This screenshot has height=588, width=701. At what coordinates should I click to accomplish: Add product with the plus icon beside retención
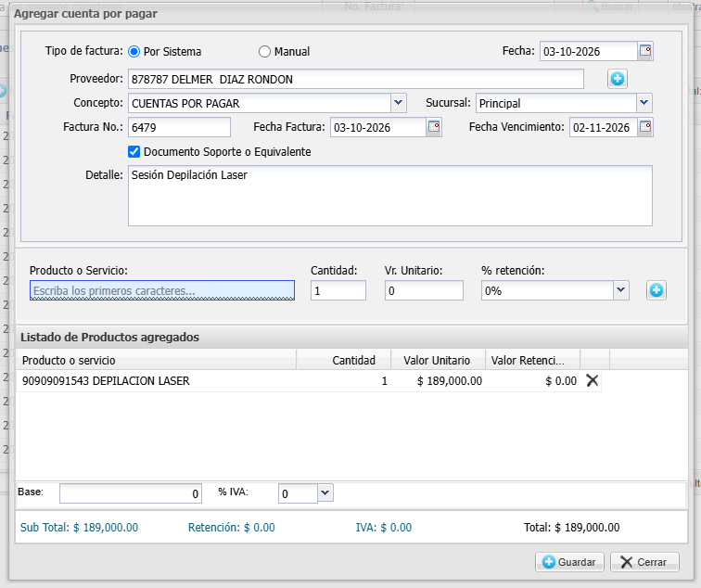[x=656, y=290]
